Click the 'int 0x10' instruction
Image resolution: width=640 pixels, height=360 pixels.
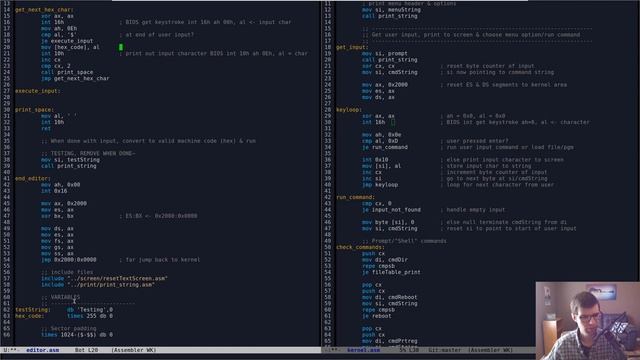(x=375, y=160)
